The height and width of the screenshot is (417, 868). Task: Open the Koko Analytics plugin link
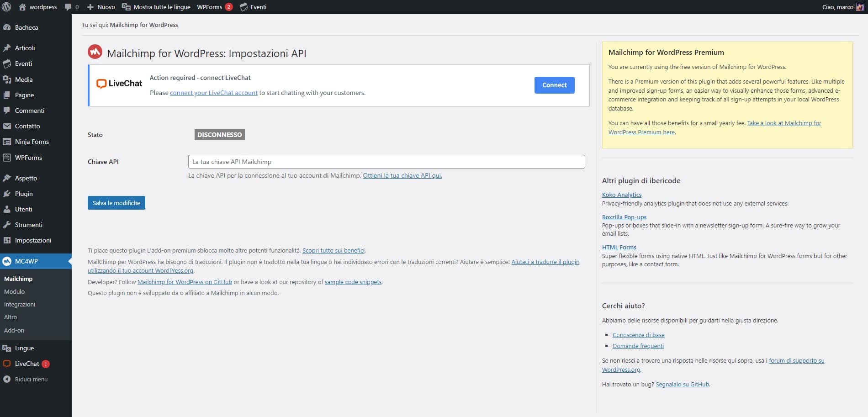[622, 195]
